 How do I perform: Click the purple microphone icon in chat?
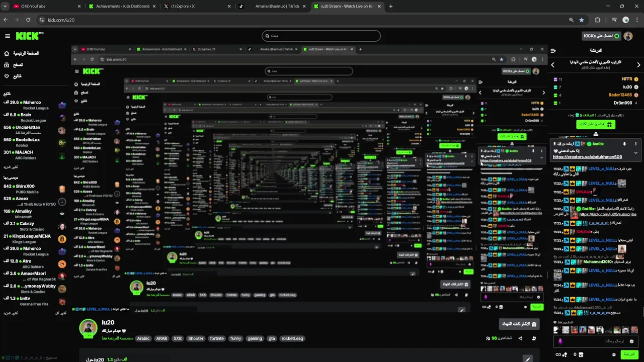coord(560,341)
